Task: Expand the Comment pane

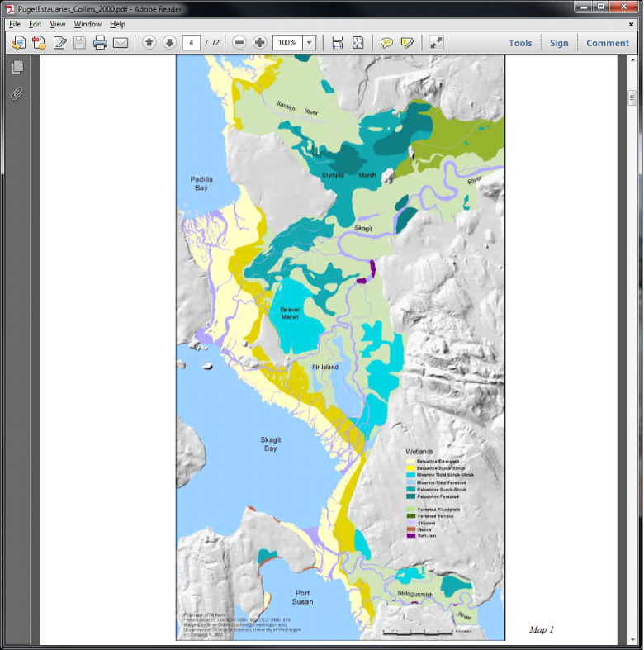Action: click(x=608, y=43)
